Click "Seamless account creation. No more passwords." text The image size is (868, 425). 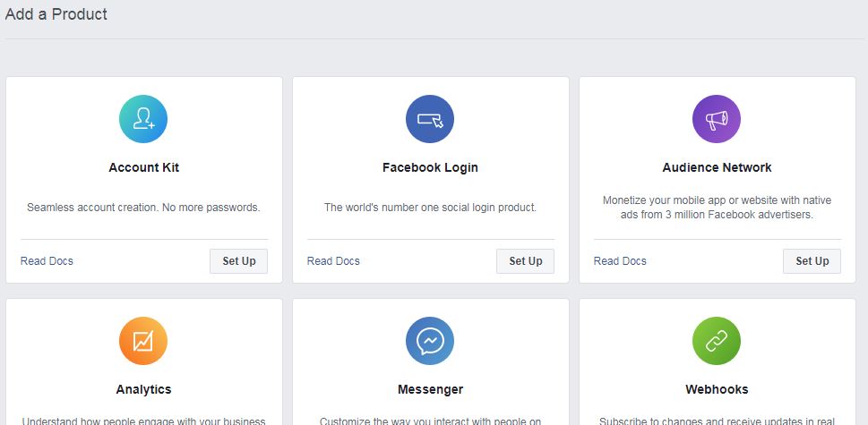[143, 208]
